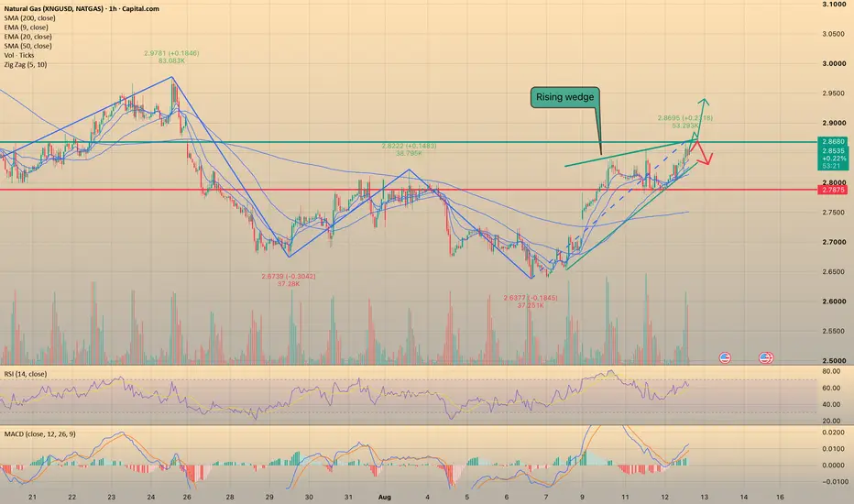Click the 2.9781 zig zag peak label
The width and height of the screenshot is (854, 504).
point(171,53)
